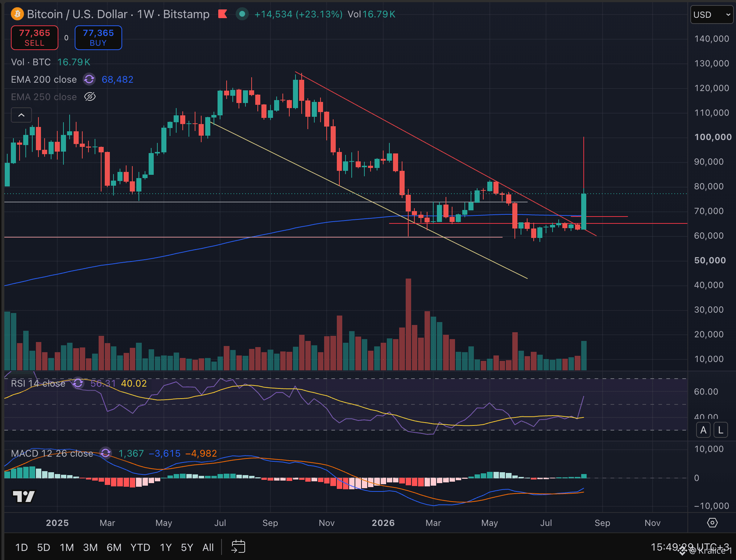Select the 5Y time range
Viewport: 736px width, 560px height.
pyautogui.click(x=187, y=547)
